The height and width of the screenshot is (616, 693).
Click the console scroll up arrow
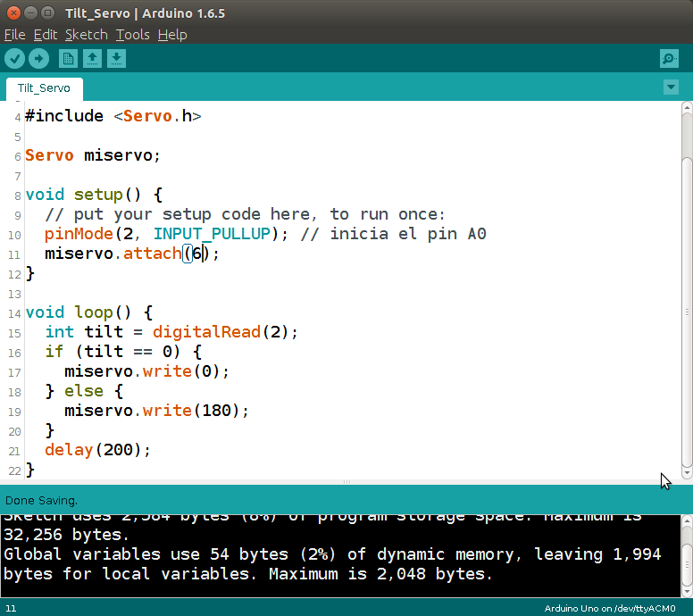(687, 521)
